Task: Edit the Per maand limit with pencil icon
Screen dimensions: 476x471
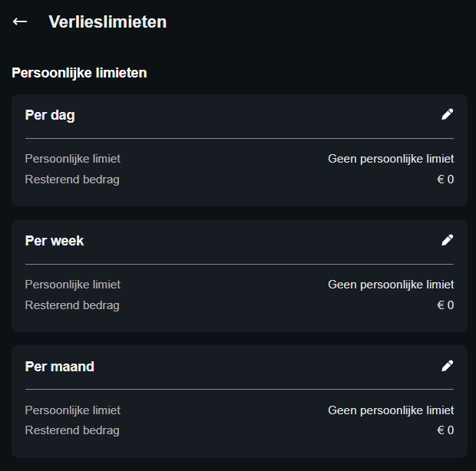Action: click(448, 366)
